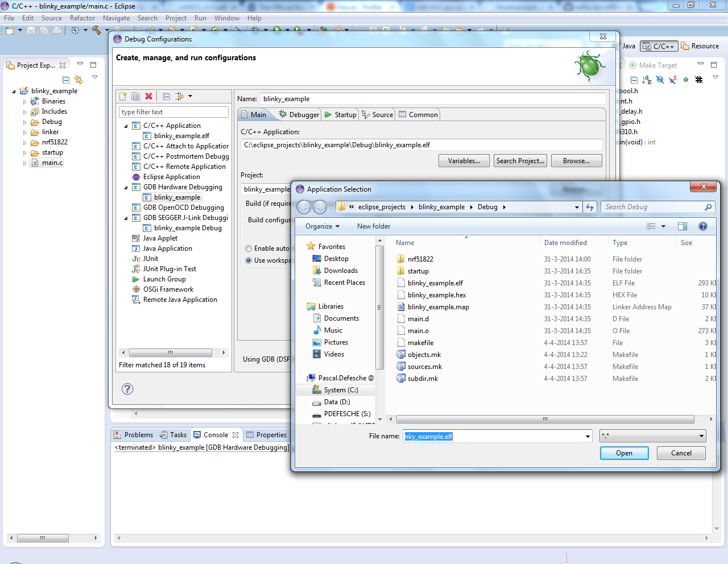Click Collapse All icon in Project Explorer
This screenshot has width=728, height=564.
pyautogui.click(x=65, y=80)
